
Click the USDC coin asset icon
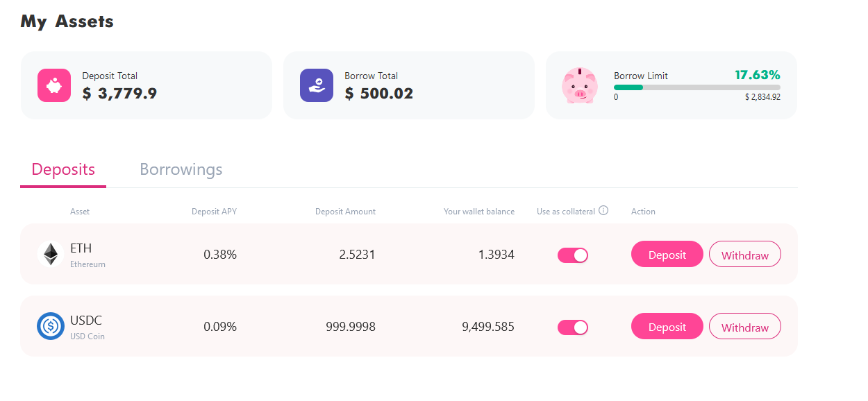[51, 326]
